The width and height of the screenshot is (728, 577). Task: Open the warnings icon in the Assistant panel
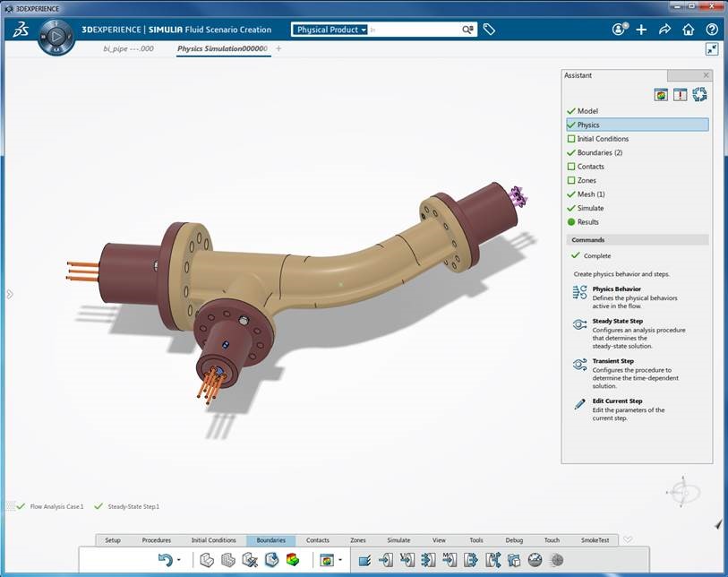click(x=680, y=94)
